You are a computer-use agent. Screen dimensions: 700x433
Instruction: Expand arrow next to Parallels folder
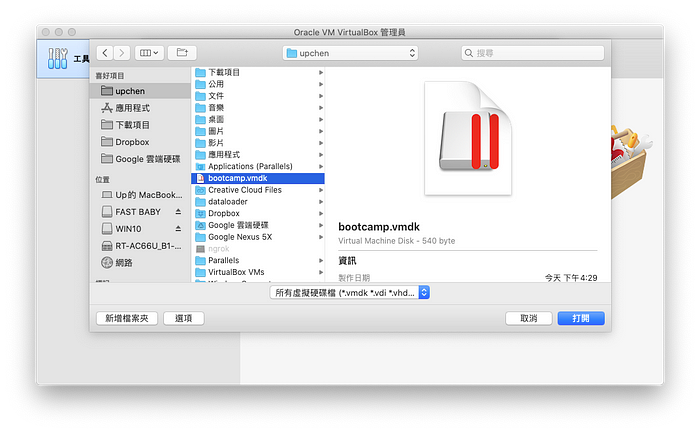tap(321, 260)
